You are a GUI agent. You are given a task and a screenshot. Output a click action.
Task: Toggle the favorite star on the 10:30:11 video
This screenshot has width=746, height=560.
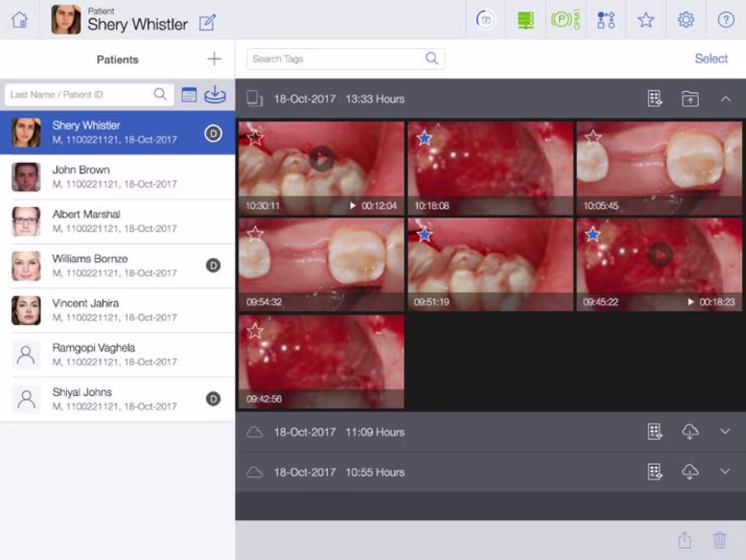pyautogui.click(x=256, y=138)
